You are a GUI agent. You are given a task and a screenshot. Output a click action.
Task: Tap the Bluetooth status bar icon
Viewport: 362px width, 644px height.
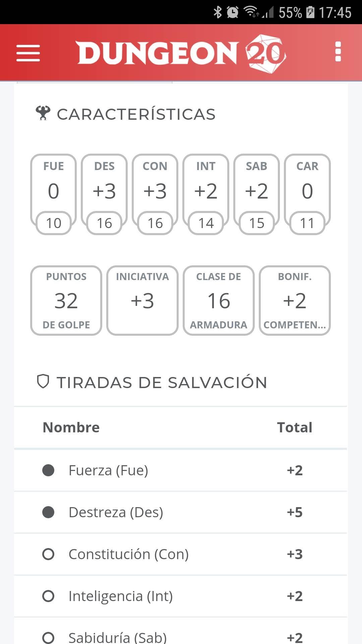[218, 12]
